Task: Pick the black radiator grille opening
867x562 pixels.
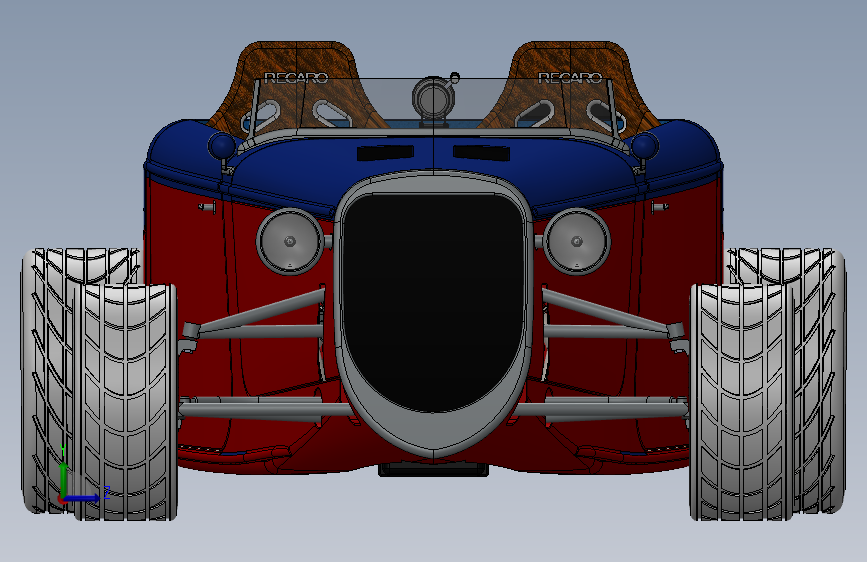Action: point(434,301)
